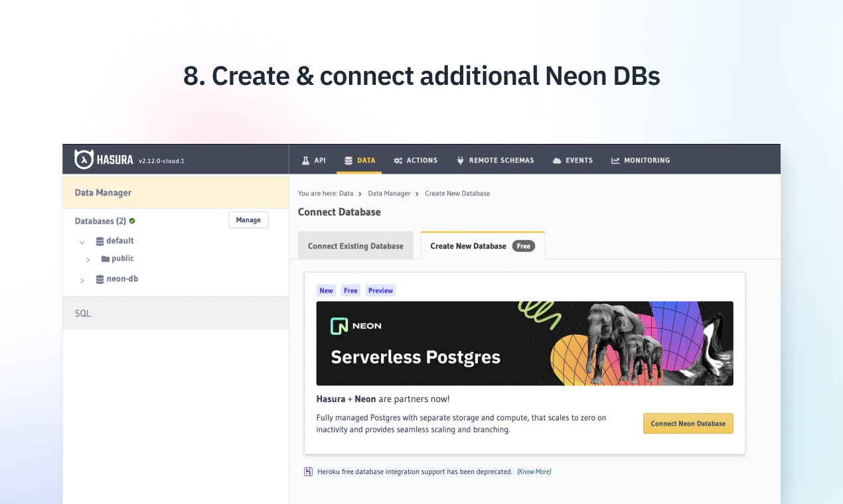Click the Manage databases button
The image size is (843, 504).
pos(248,220)
